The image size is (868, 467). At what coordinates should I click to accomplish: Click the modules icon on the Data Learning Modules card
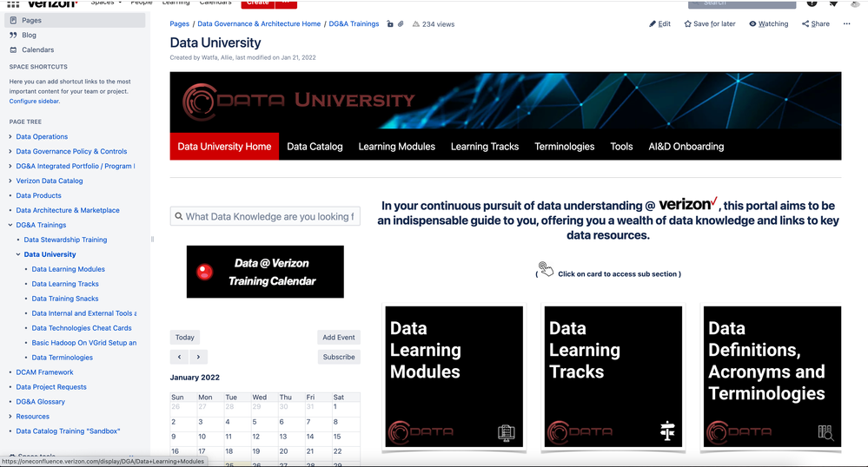(506, 432)
